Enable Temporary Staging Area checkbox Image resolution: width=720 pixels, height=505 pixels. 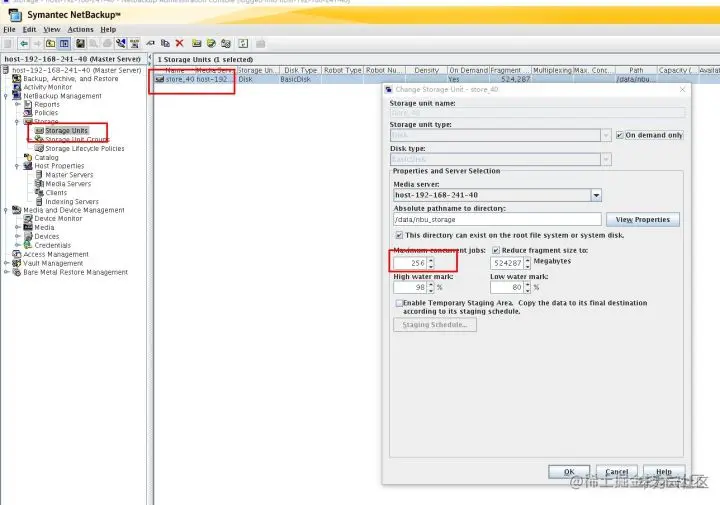coord(399,303)
